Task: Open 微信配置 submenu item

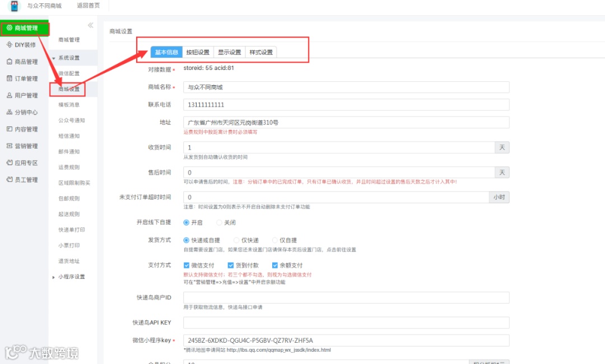Action: (69, 73)
